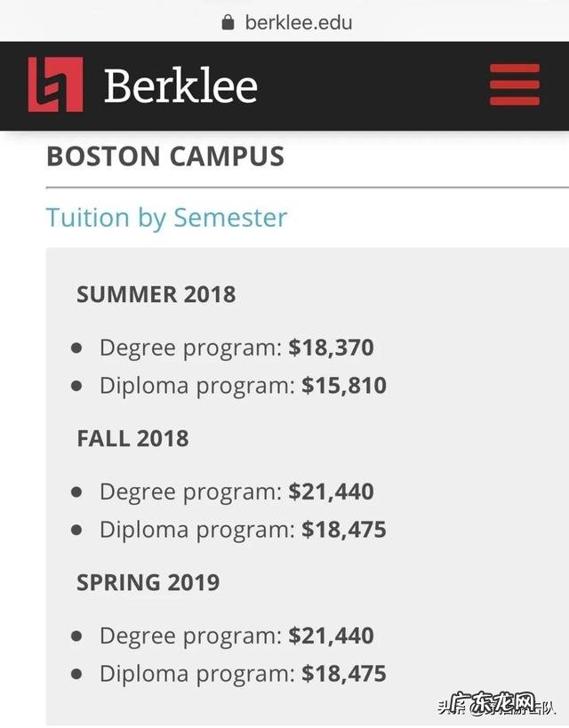The image size is (569, 728).
Task: Tap the Fall 2018 diploma price $18,475
Action: 344,530
